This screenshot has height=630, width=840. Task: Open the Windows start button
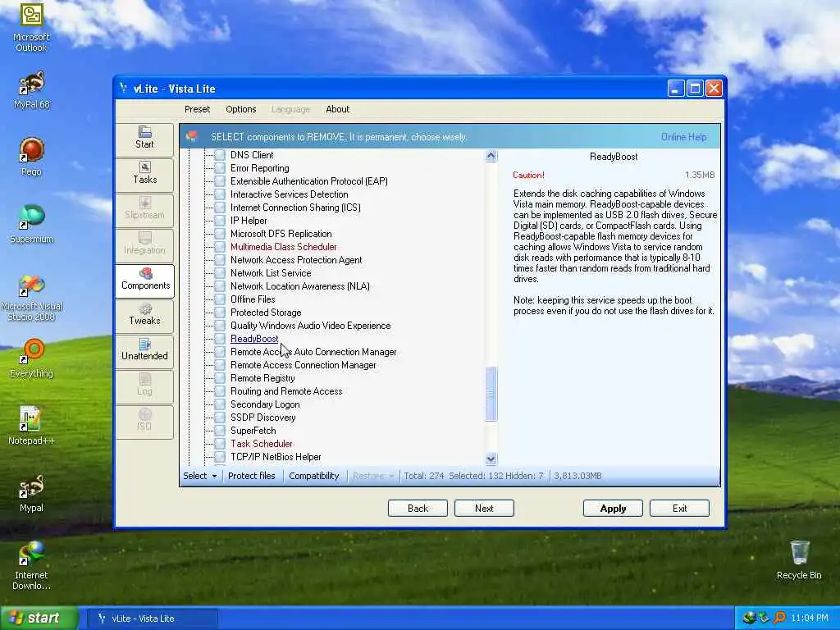click(x=39, y=619)
